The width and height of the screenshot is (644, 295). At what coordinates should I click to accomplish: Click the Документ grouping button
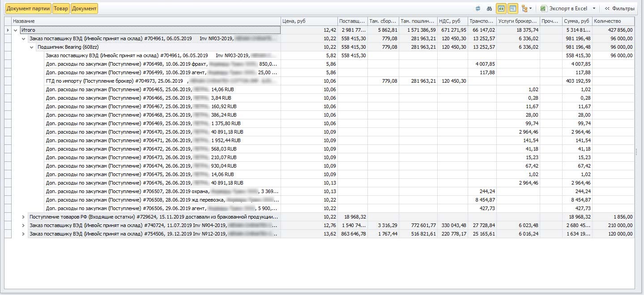pos(84,8)
